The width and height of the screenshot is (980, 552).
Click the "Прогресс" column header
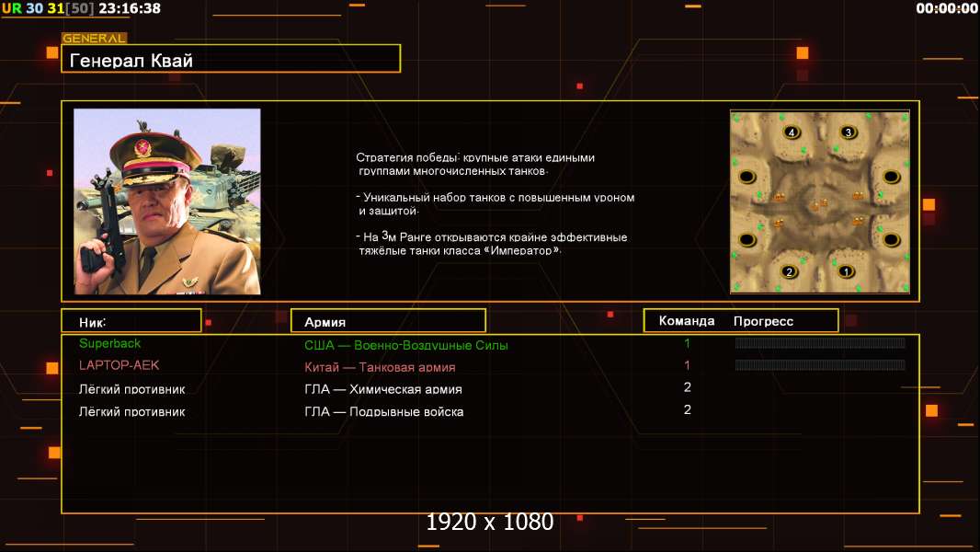coord(763,321)
